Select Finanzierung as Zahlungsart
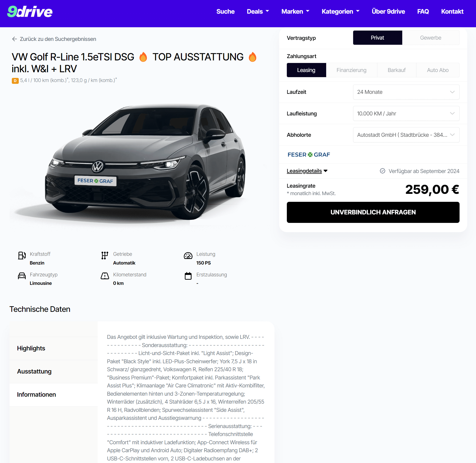Screen dimensions: 476x463 point(351,70)
